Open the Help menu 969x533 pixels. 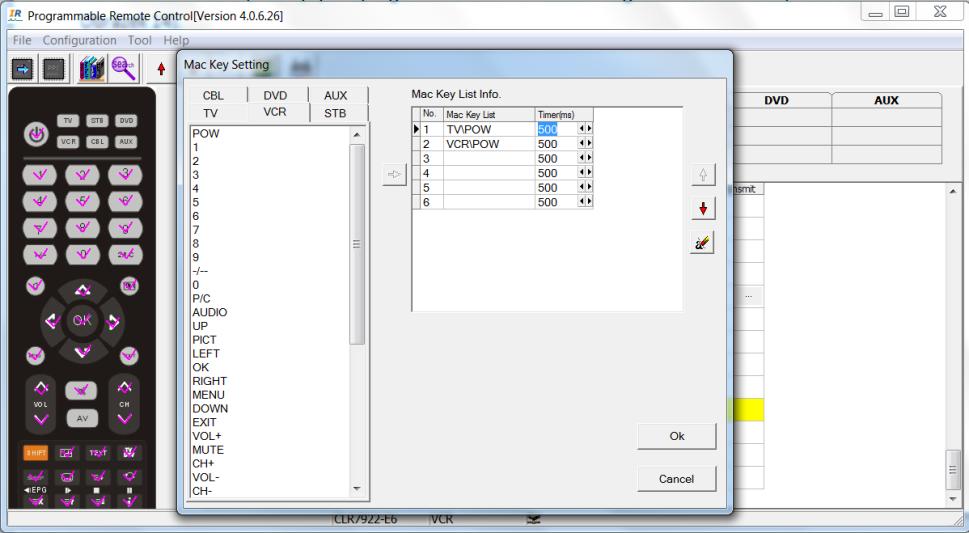pyautogui.click(x=176, y=40)
